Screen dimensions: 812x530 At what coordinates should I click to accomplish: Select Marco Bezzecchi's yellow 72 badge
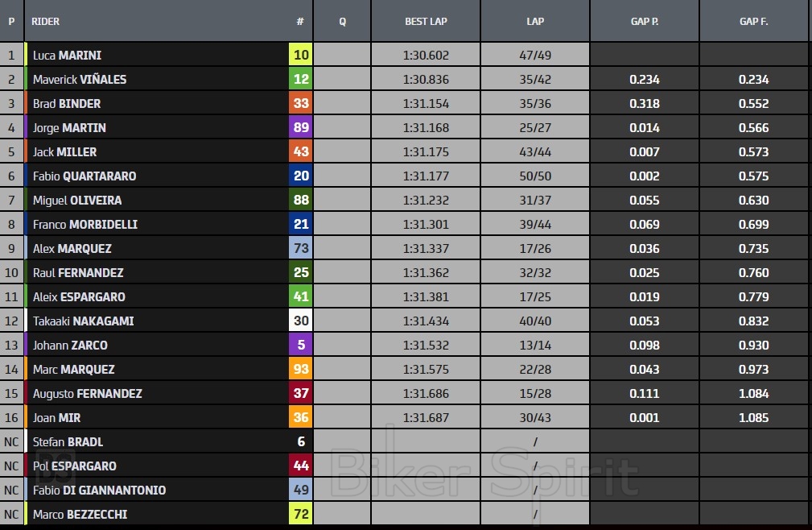pos(300,515)
